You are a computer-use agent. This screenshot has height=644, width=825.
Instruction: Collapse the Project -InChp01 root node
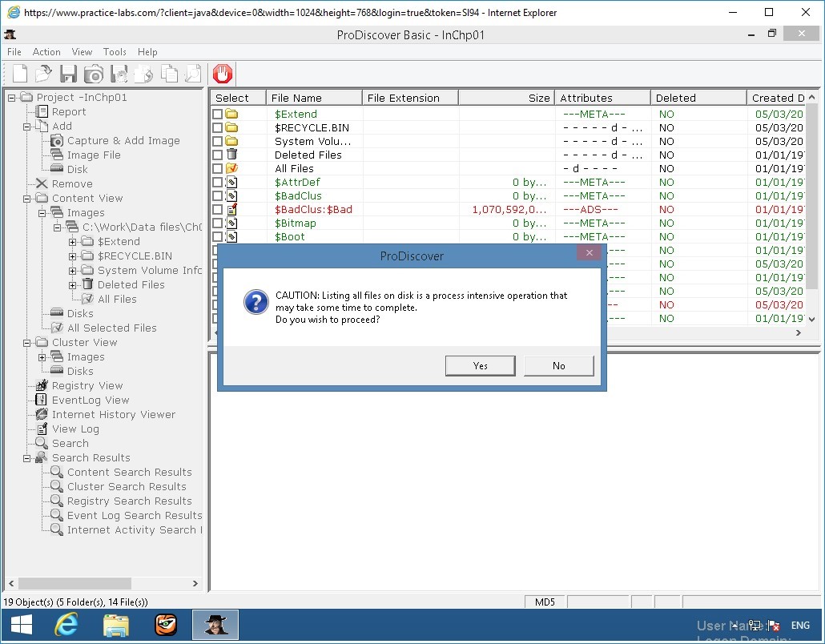11,98
